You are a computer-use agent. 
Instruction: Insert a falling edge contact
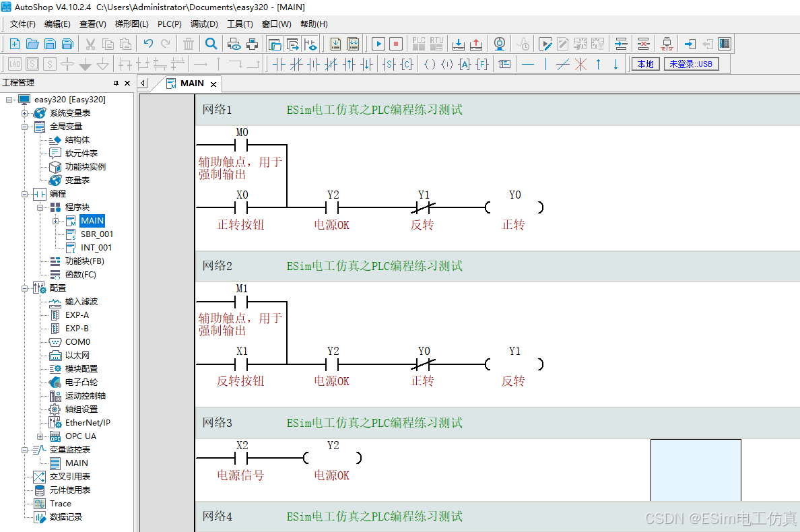[366, 64]
